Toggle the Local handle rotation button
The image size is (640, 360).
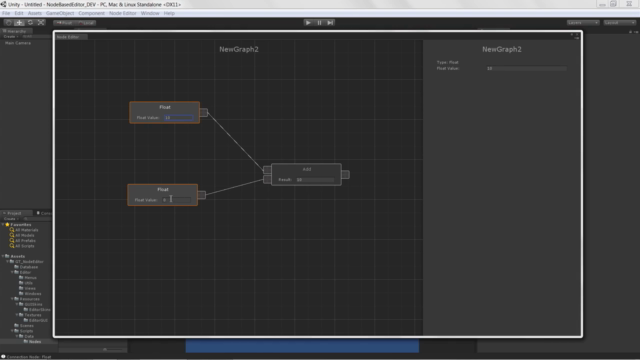(x=86, y=23)
